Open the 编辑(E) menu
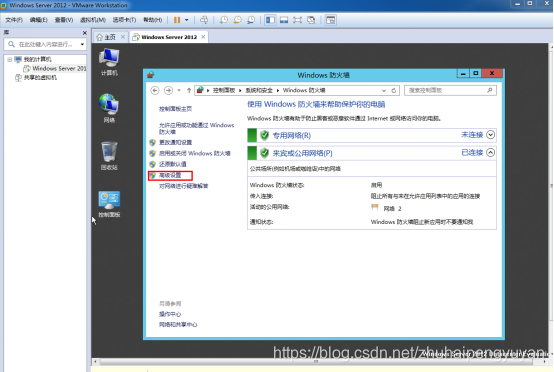 point(39,20)
